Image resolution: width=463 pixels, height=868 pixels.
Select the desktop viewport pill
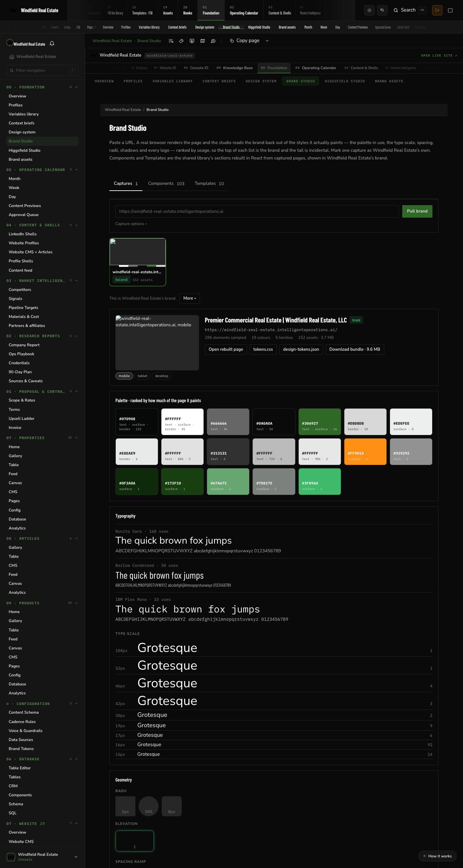pos(161,376)
